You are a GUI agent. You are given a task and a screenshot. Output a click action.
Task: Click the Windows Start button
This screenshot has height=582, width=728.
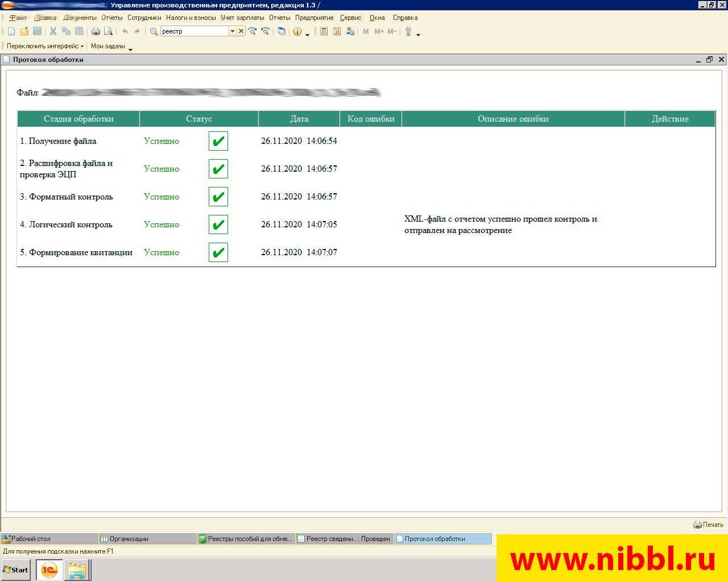pos(16,570)
